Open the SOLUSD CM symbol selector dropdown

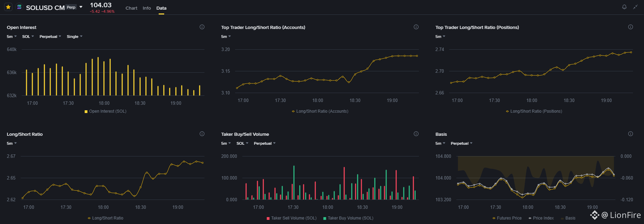pos(81,7)
